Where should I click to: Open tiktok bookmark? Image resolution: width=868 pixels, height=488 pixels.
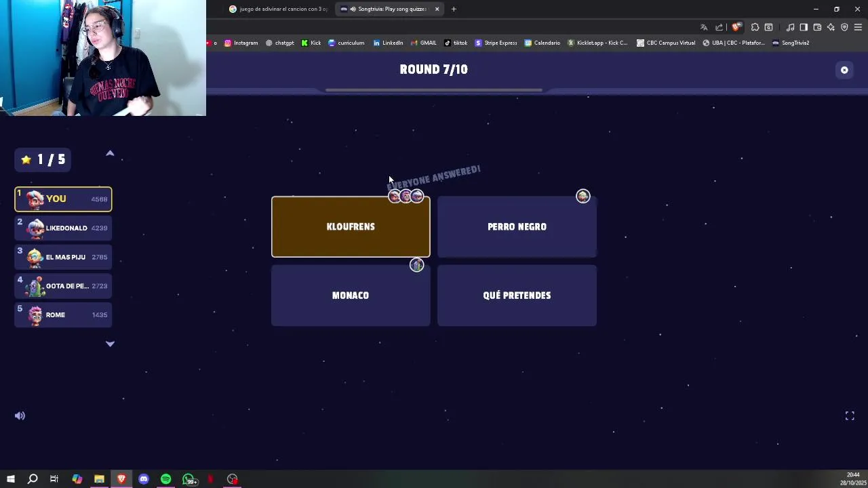[x=456, y=43]
